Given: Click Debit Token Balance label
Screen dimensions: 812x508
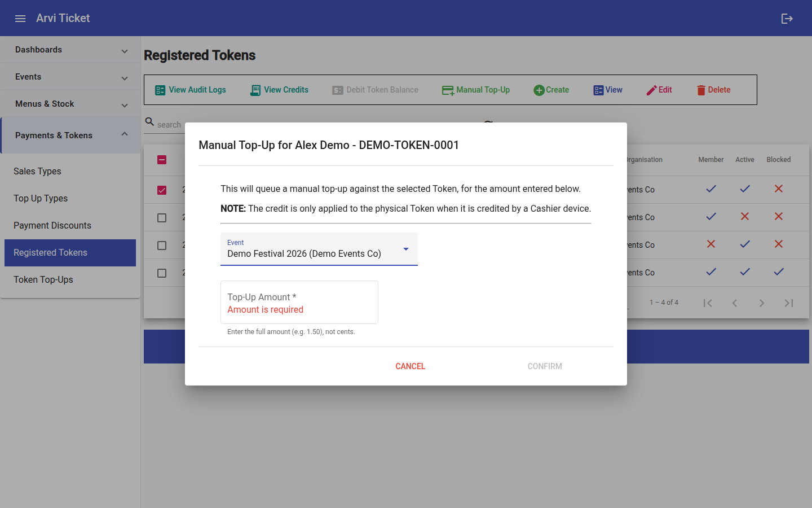Looking at the screenshot, I should 382,90.
